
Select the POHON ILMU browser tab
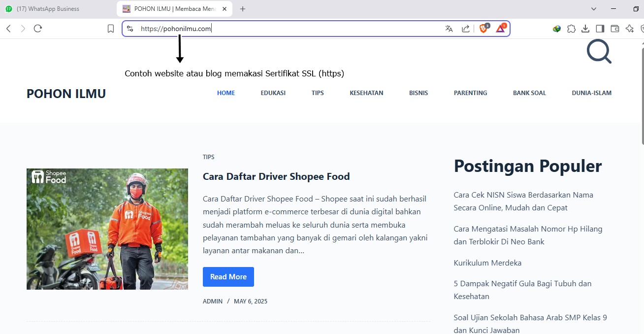click(x=174, y=9)
